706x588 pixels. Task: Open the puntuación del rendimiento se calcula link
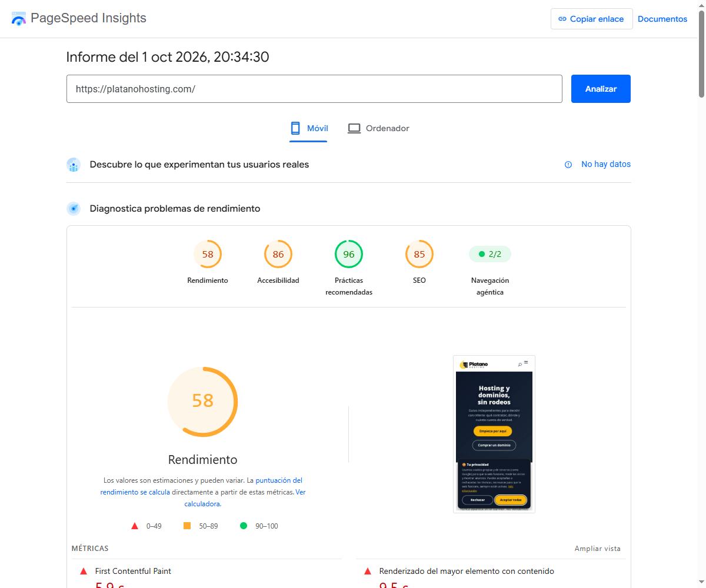pos(201,486)
